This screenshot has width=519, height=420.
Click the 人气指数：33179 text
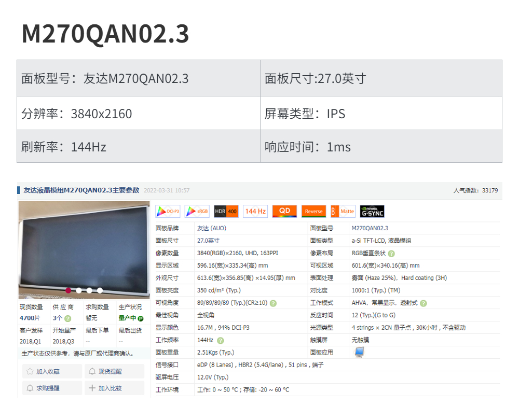[x=475, y=190]
